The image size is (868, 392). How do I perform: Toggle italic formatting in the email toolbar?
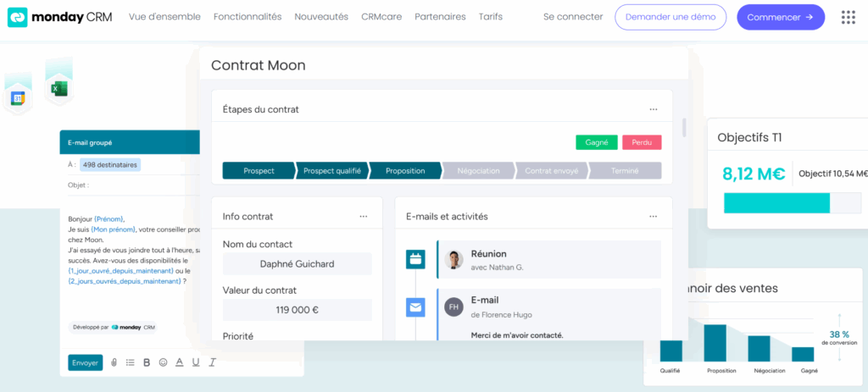pyautogui.click(x=212, y=362)
